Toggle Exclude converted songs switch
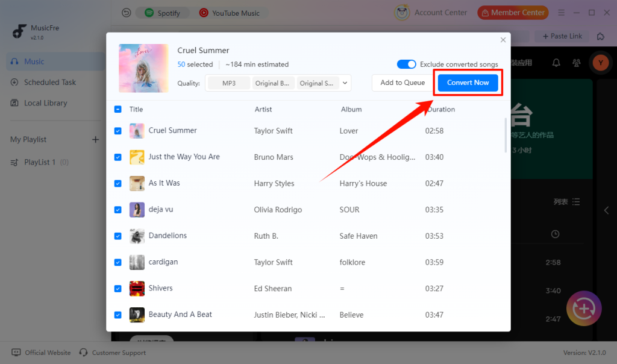The width and height of the screenshot is (617, 364). point(406,64)
